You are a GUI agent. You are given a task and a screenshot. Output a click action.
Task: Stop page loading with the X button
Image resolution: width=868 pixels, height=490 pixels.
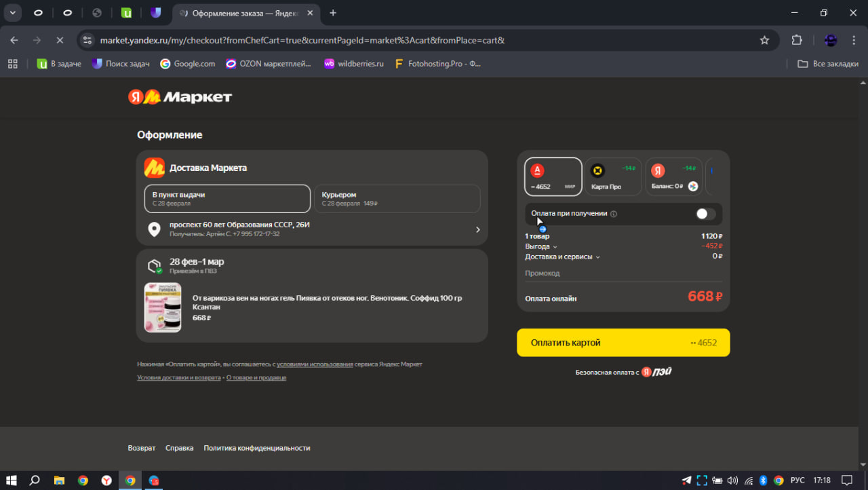(x=60, y=40)
